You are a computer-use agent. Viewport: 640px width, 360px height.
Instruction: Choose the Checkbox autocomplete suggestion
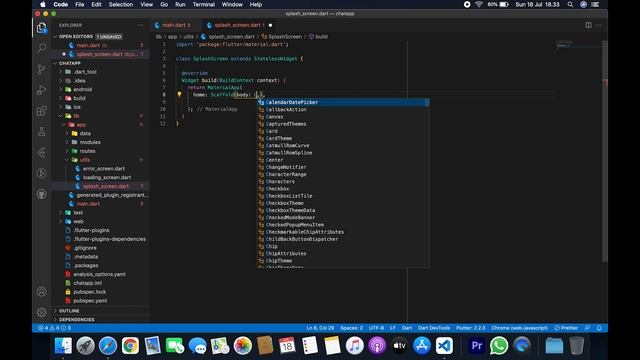(x=343, y=189)
